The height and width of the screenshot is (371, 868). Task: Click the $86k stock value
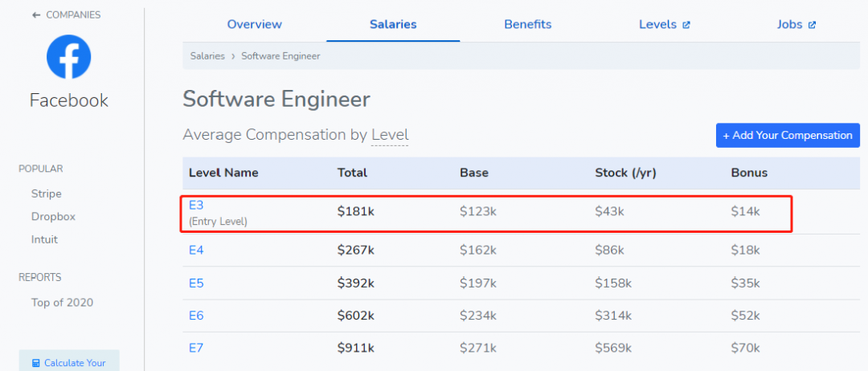point(610,250)
